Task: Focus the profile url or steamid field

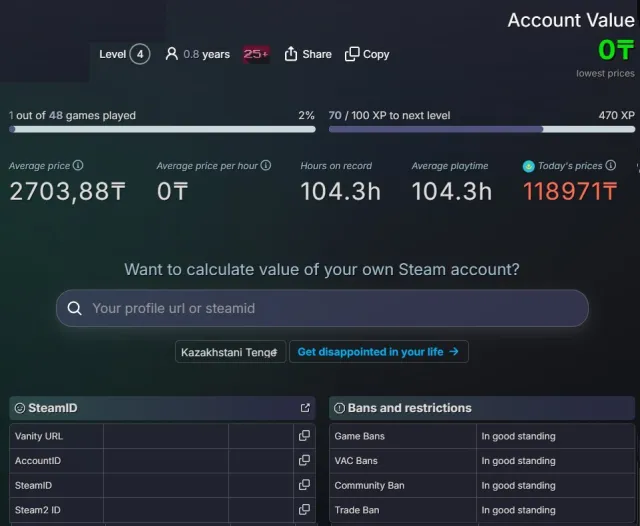Action: tap(322, 308)
